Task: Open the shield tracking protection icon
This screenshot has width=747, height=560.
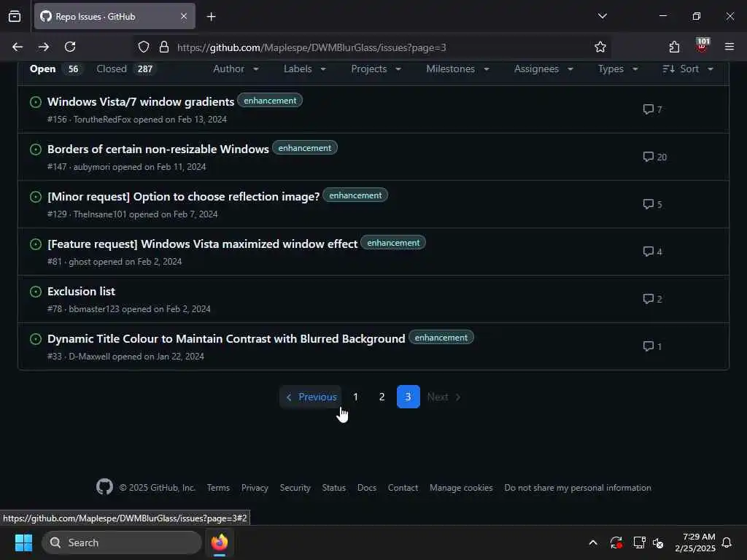Action: pos(144,47)
